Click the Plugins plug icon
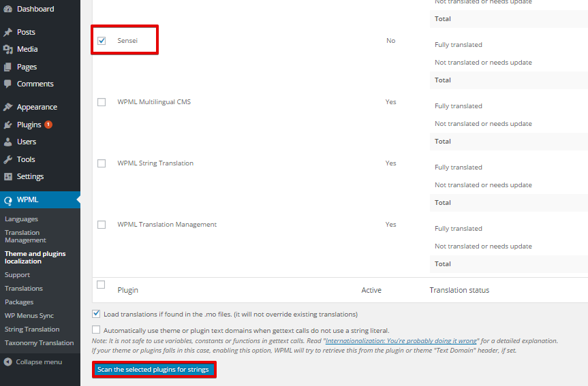The height and width of the screenshot is (386, 588). coord(8,125)
